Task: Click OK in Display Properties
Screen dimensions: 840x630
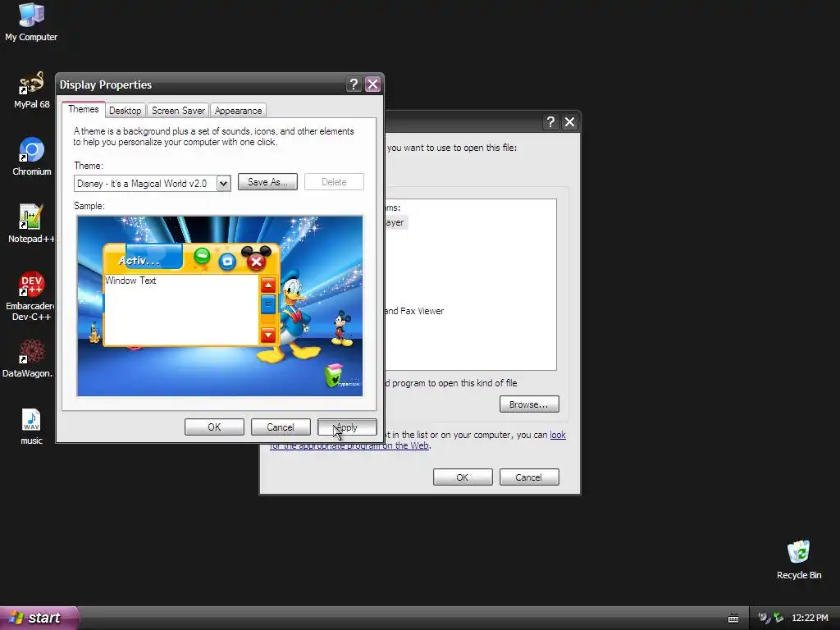Action: click(214, 427)
